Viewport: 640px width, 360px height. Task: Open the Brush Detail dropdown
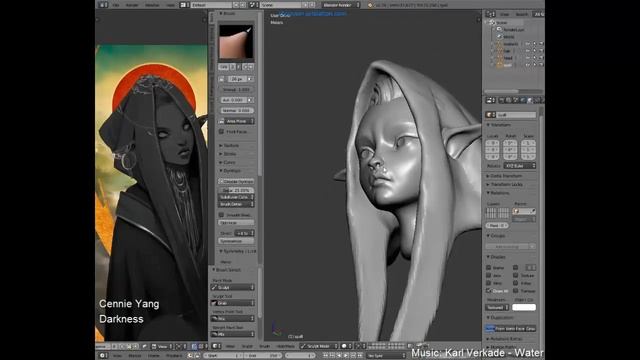click(236, 204)
